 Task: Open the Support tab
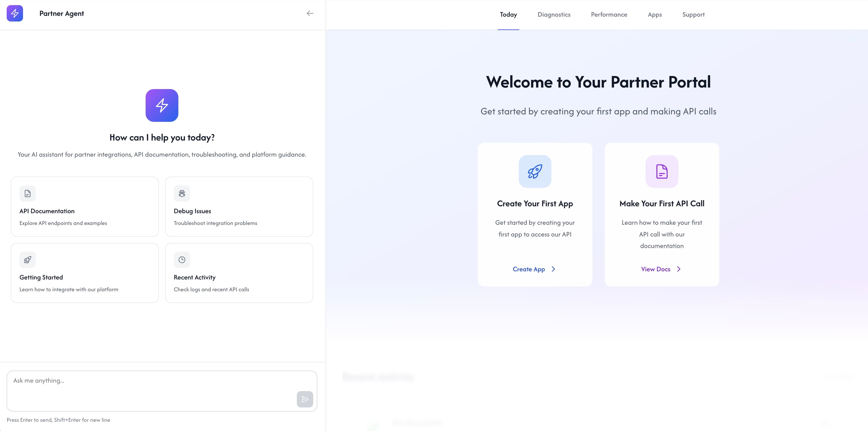[x=693, y=15]
